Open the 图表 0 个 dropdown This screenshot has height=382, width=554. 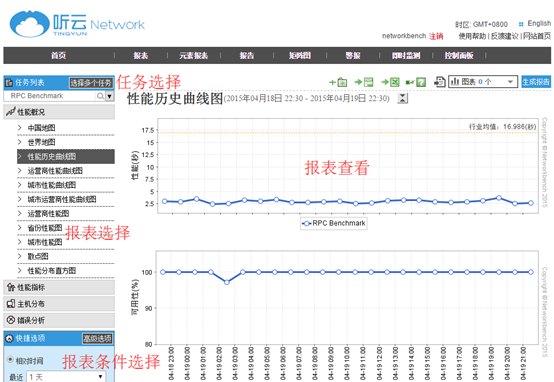[x=483, y=82]
